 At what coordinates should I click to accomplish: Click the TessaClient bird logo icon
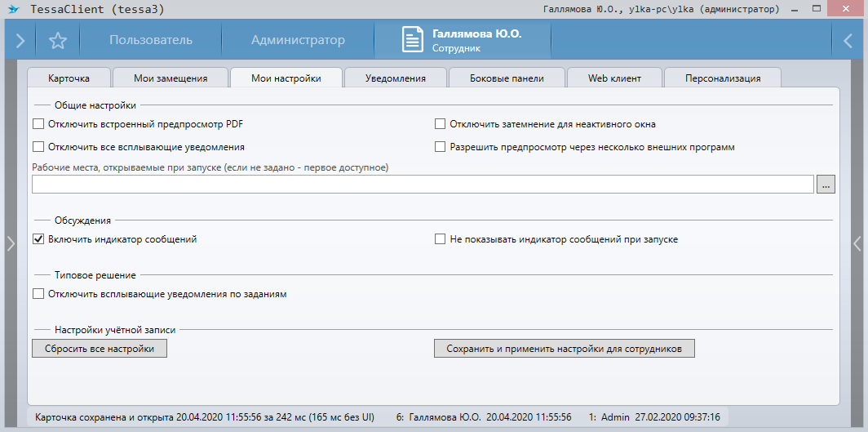pyautogui.click(x=11, y=9)
